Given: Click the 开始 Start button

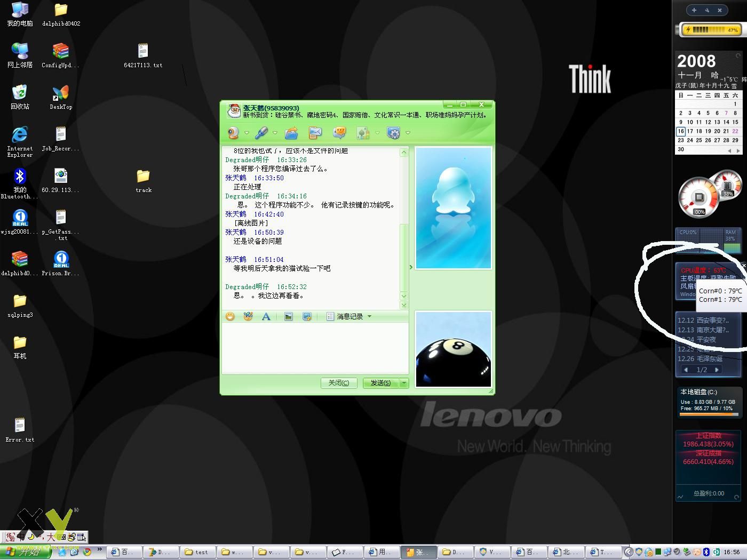Looking at the screenshot, I should [x=26, y=552].
